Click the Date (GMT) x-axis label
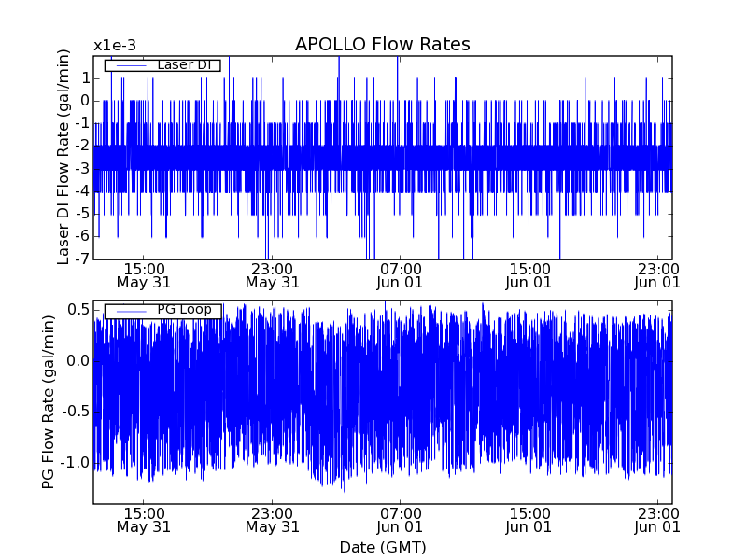Image resolution: width=747 pixels, height=560 pixels. click(382, 547)
